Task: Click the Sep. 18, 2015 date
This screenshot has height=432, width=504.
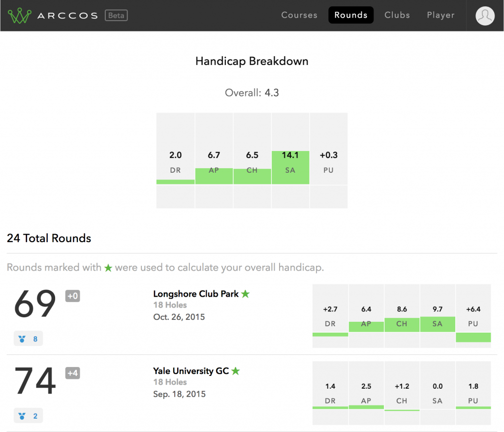Action: (x=179, y=394)
